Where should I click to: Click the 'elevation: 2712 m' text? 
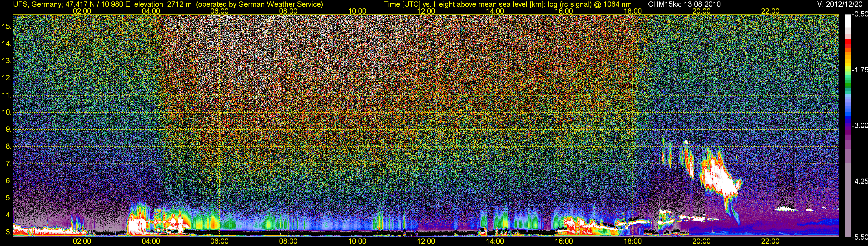163,4
